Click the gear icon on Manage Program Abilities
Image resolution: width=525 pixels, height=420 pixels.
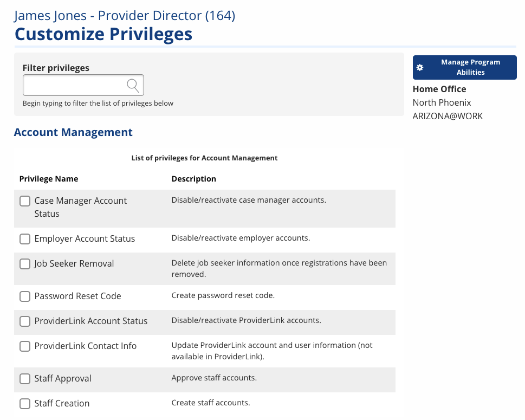pyautogui.click(x=420, y=67)
